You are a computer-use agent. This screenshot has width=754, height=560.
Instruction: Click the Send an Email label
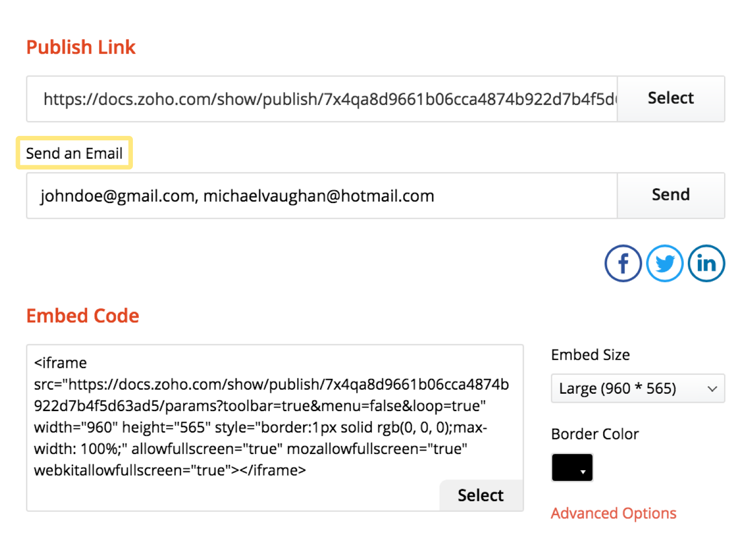coord(74,153)
